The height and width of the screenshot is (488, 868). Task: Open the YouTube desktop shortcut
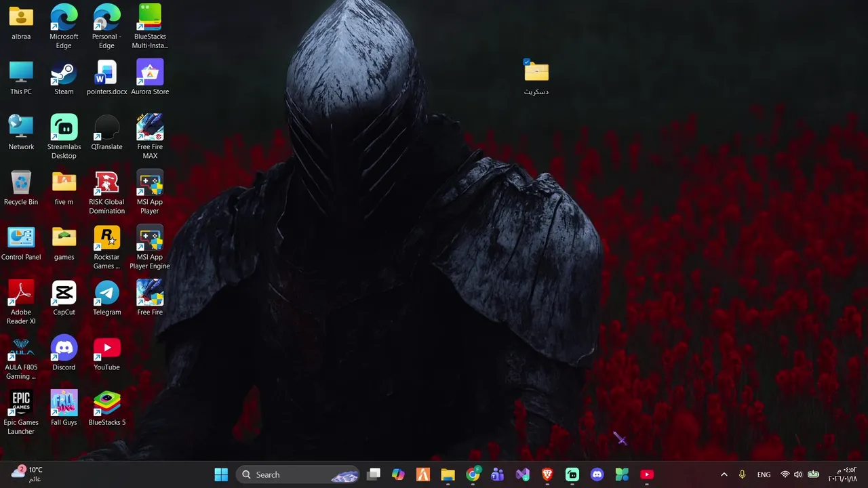click(106, 354)
